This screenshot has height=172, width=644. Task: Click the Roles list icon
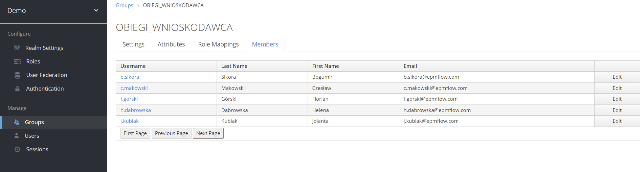pyautogui.click(x=17, y=61)
